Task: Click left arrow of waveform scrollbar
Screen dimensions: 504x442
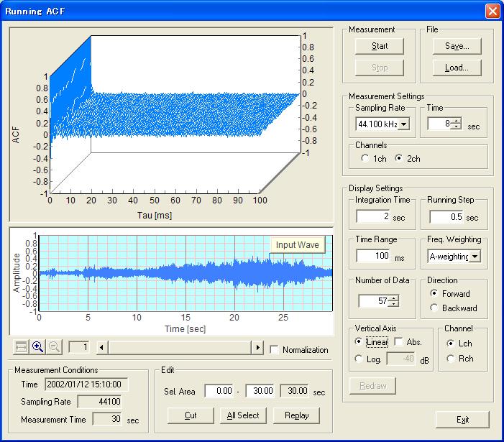Action: tap(102, 348)
